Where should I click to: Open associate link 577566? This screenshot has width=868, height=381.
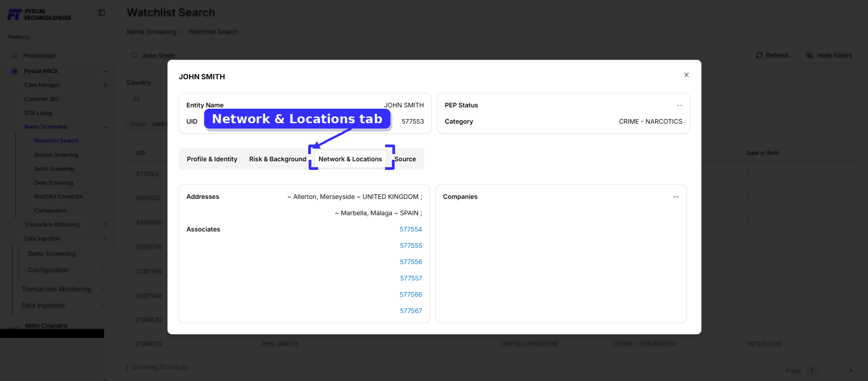(410, 294)
